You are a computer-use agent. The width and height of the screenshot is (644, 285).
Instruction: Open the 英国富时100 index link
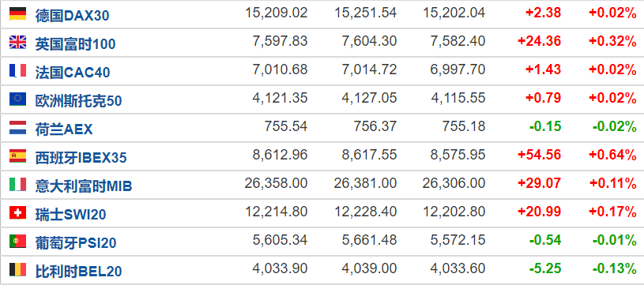click(75, 44)
